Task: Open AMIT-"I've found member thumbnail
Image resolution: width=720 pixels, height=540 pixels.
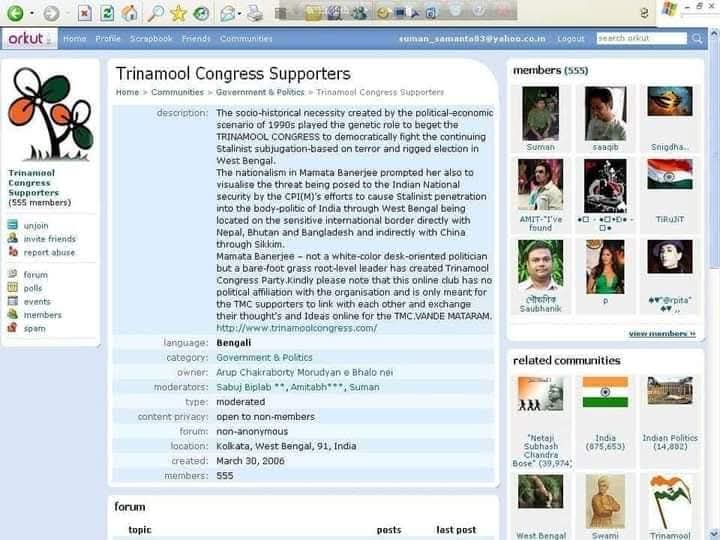Action: pos(540,185)
